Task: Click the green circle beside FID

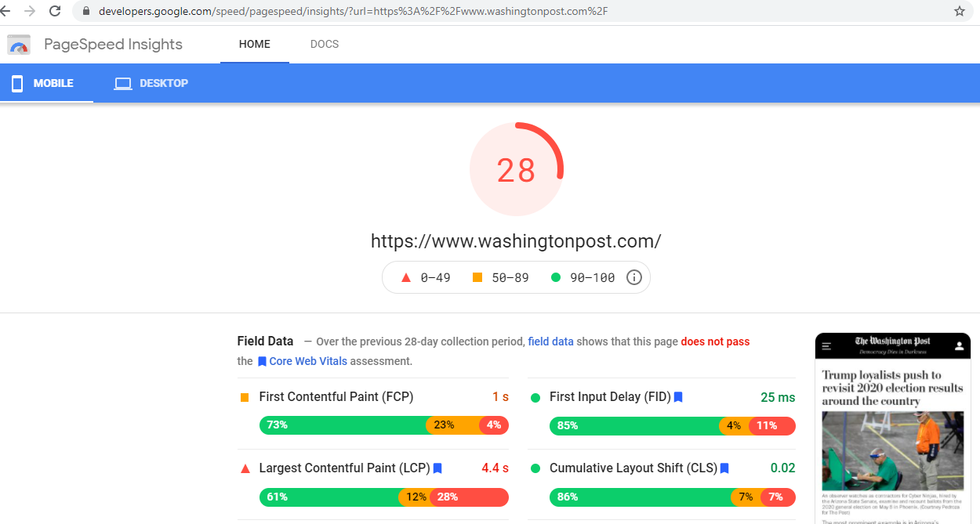Action: 535,398
